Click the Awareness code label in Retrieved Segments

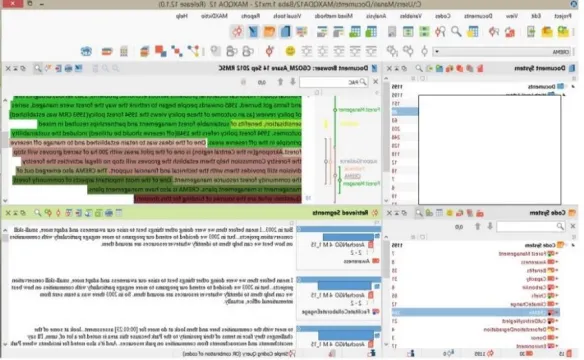click(x=356, y=261)
